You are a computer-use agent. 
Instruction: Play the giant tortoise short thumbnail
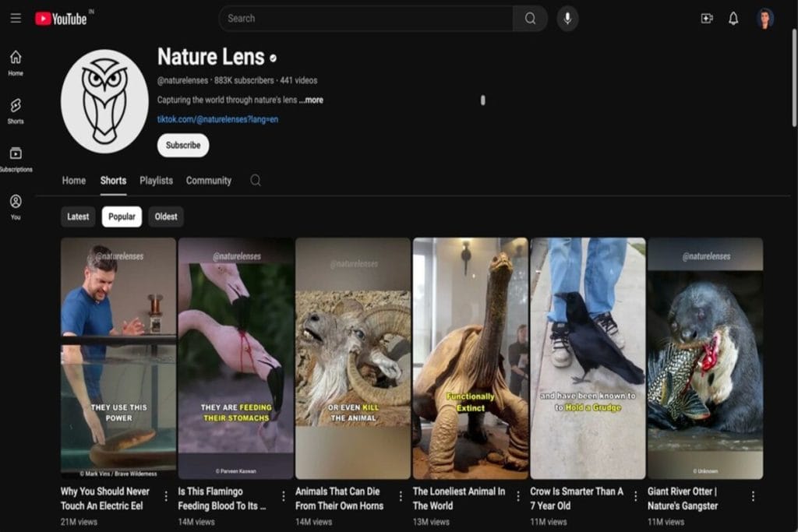coord(470,358)
